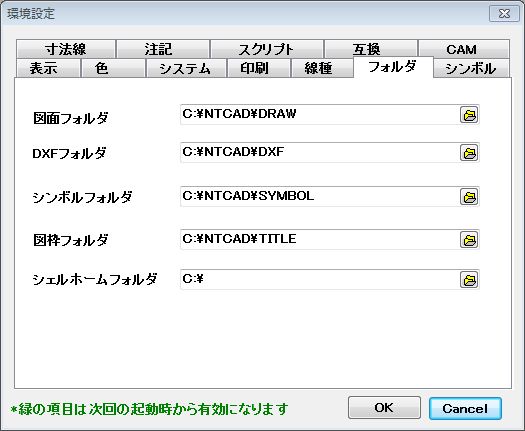Open the 線種 tab
Viewport: 525px width, 431px height.
[322, 68]
